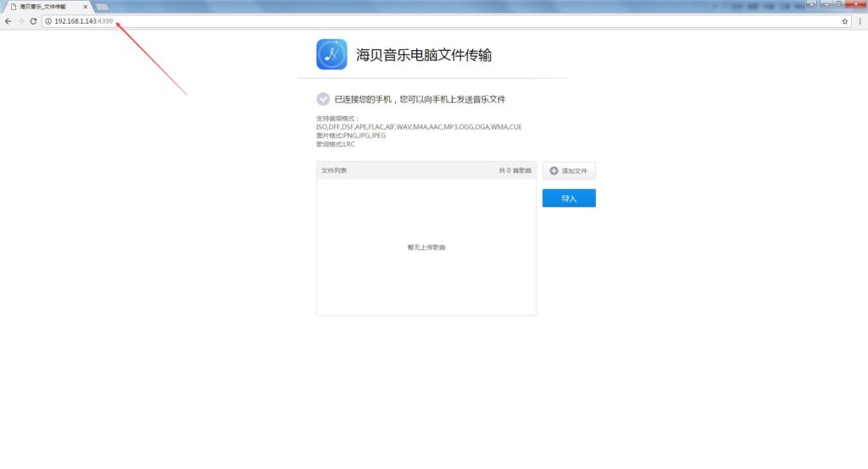Close the 海贝音乐_文件传输 tab
Viewport: 868px width, 469px height.
[x=86, y=7]
